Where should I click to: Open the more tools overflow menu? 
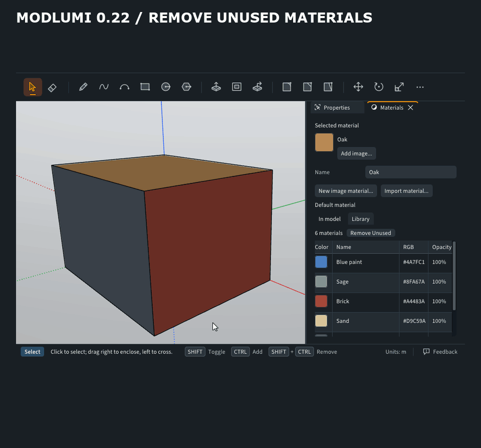pos(420,87)
